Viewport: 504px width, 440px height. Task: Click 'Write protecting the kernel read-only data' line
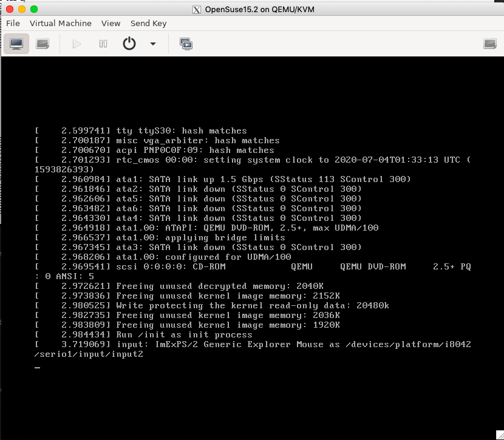212,305
